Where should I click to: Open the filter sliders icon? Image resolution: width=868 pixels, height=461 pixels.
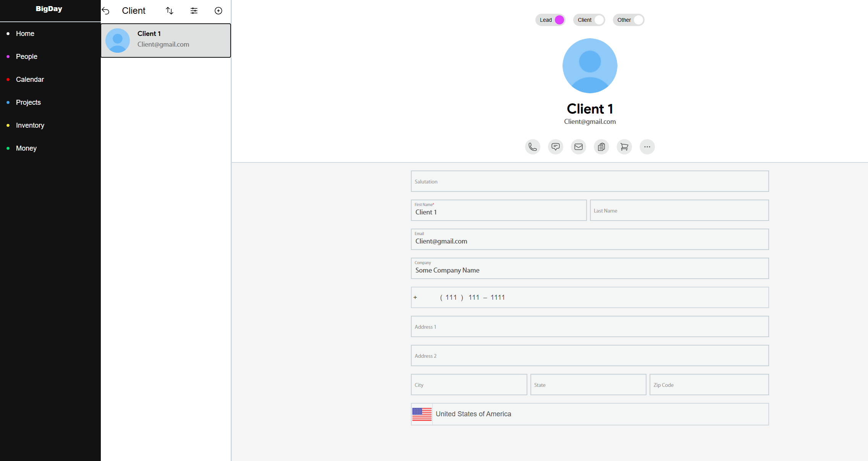click(194, 11)
